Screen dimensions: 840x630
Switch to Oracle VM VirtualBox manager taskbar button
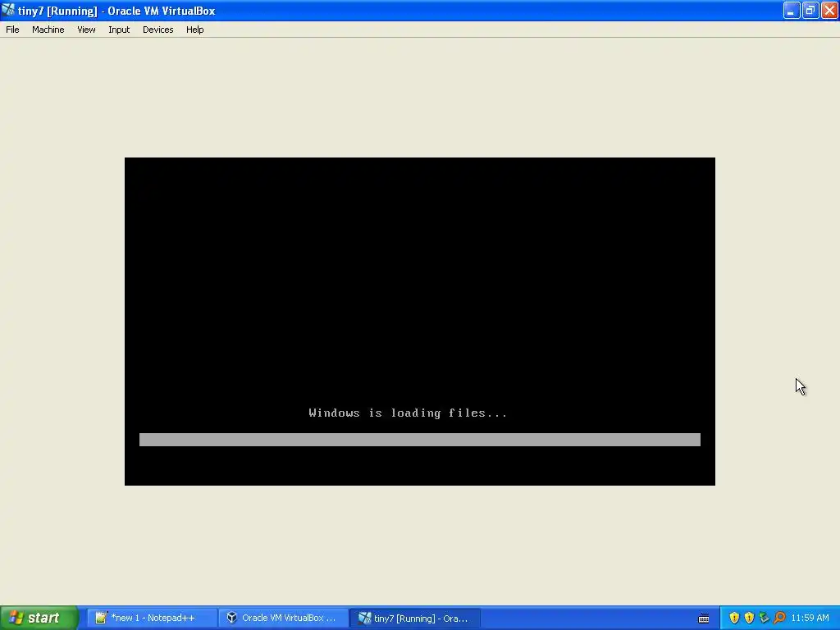[x=283, y=618]
